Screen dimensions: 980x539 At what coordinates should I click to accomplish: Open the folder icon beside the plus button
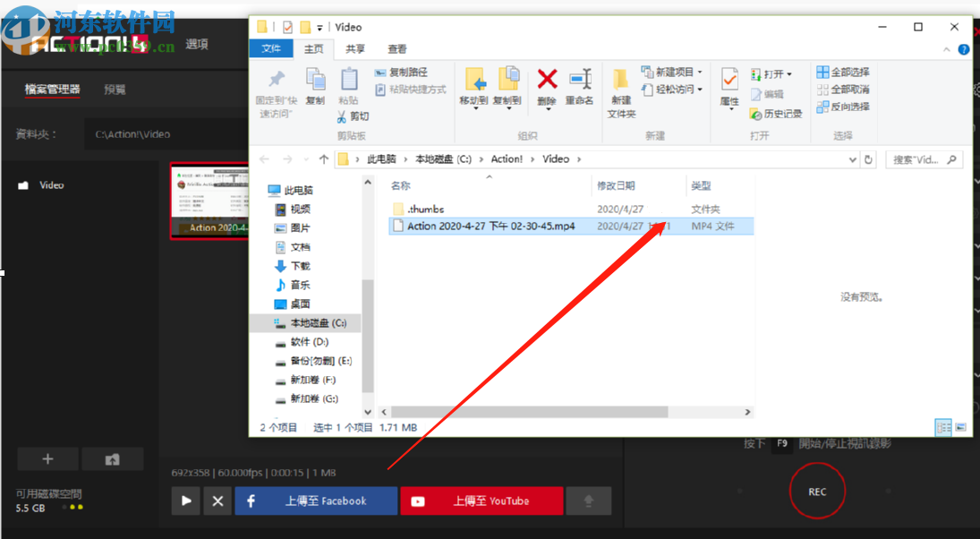pos(113,458)
